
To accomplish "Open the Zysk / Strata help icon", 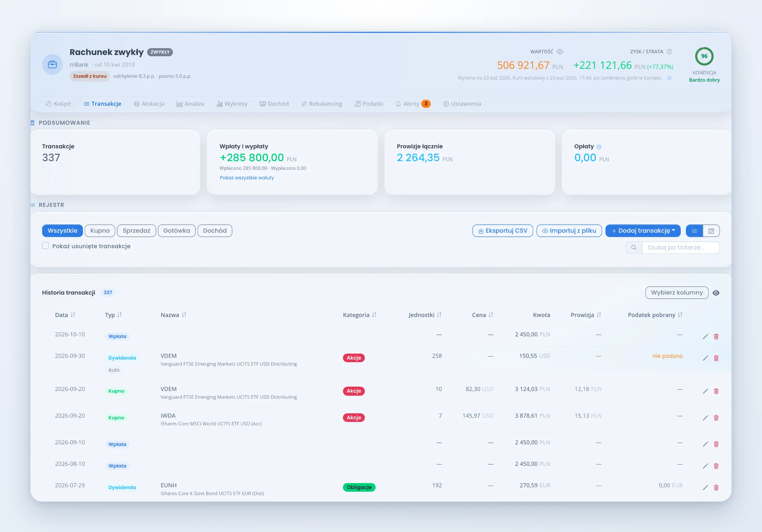I will point(669,52).
